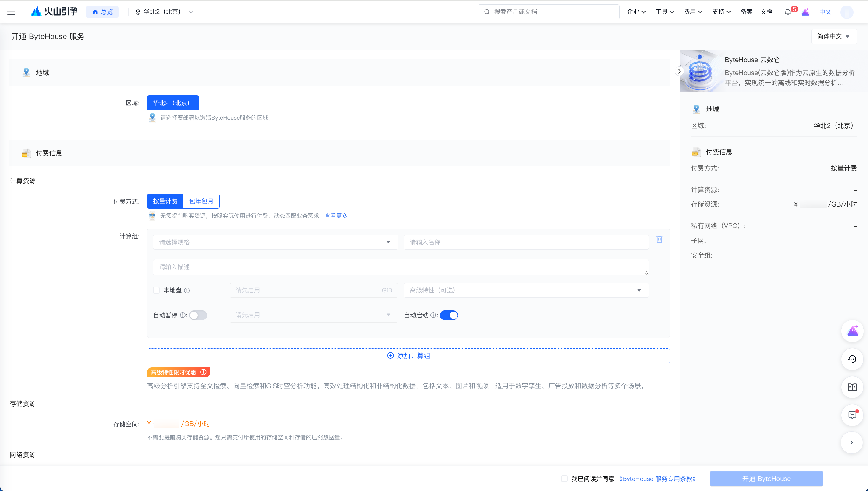This screenshot has width=868, height=491.
Task: Enable the 本地盘 checkbox
Action: [x=156, y=290]
